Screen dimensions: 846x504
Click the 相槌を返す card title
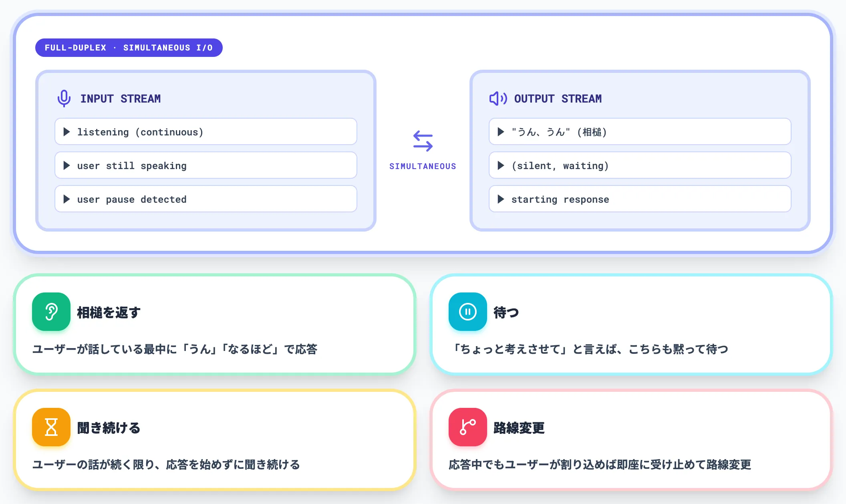coord(109,312)
